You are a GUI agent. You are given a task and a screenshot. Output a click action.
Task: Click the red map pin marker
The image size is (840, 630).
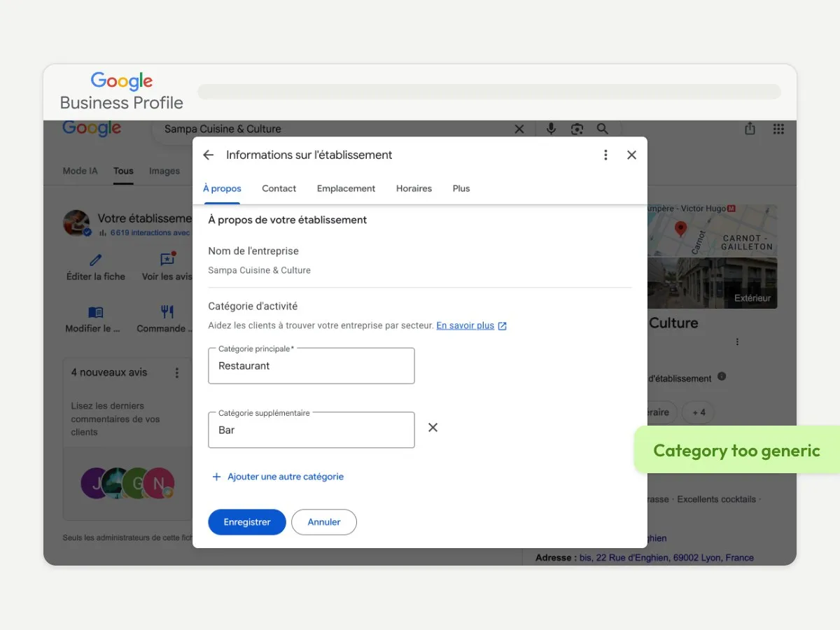pyautogui.click(x=680, y=229)
